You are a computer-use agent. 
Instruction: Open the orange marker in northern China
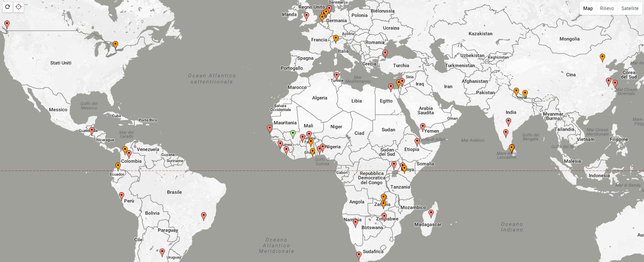click(x=602, y=57)
